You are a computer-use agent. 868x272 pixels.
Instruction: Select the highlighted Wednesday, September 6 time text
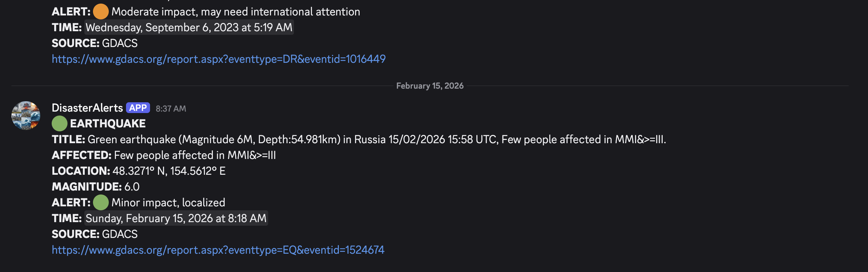(x=188, y=27)
